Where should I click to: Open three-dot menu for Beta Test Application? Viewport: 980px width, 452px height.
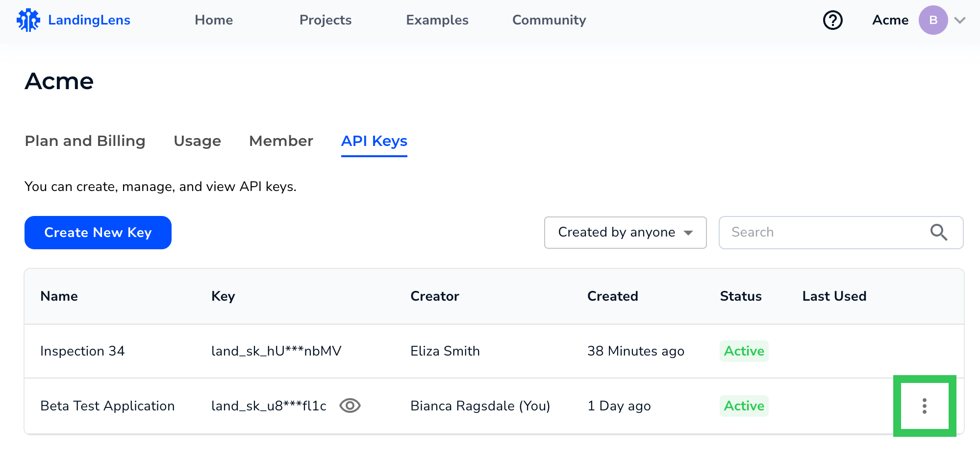(x=924, y=406)
